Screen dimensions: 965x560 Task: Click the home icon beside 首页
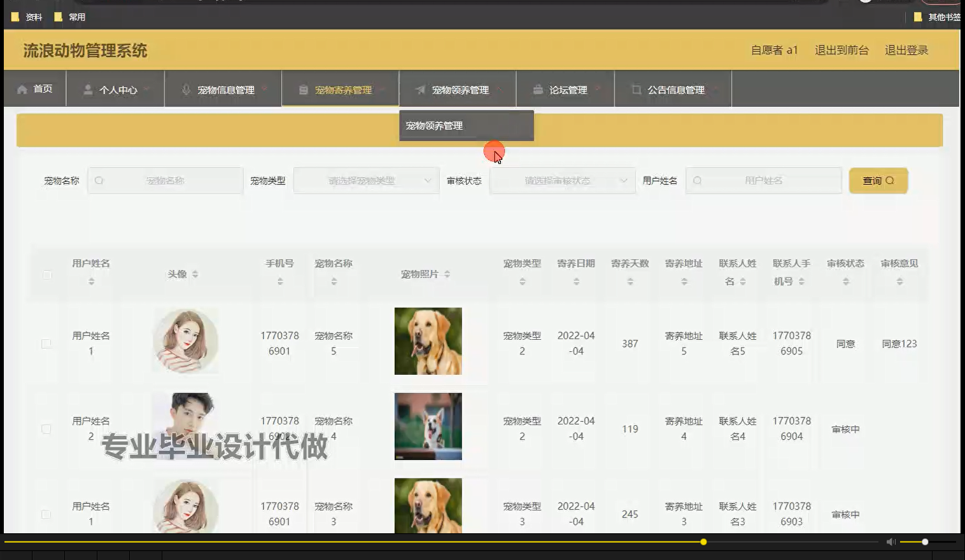23,89
